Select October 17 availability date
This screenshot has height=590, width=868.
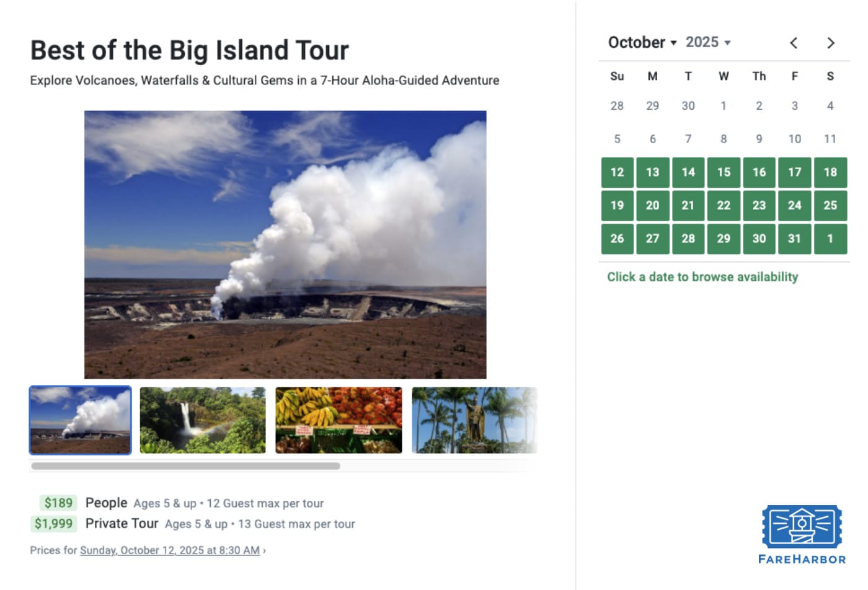coord(794,172)
